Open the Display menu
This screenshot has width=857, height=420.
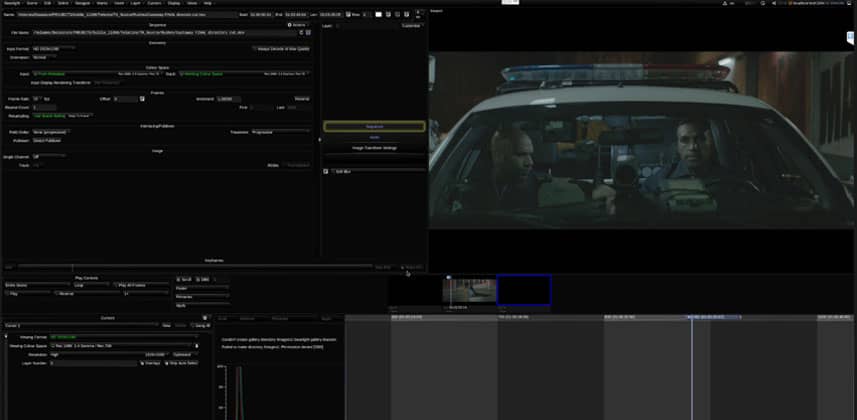(174, 3)
